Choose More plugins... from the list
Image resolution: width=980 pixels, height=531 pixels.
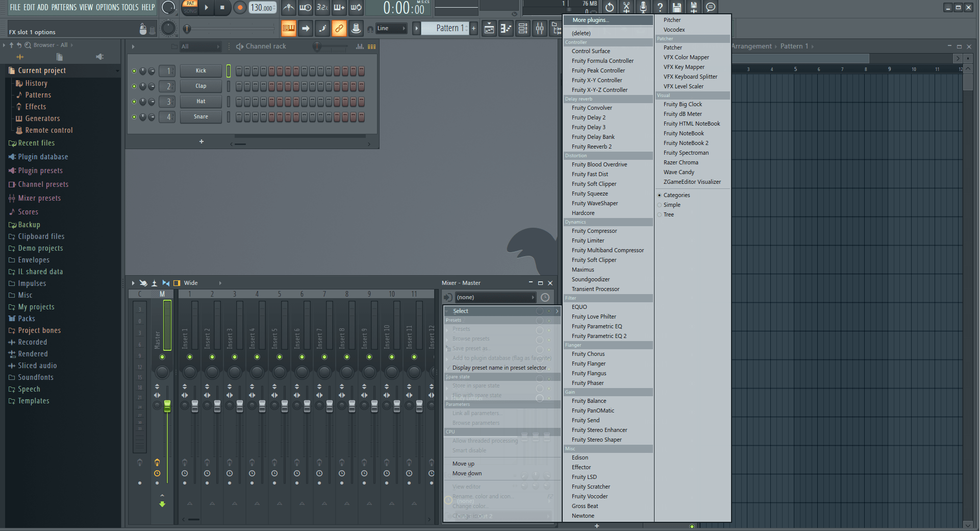click(x=608, y=20)
